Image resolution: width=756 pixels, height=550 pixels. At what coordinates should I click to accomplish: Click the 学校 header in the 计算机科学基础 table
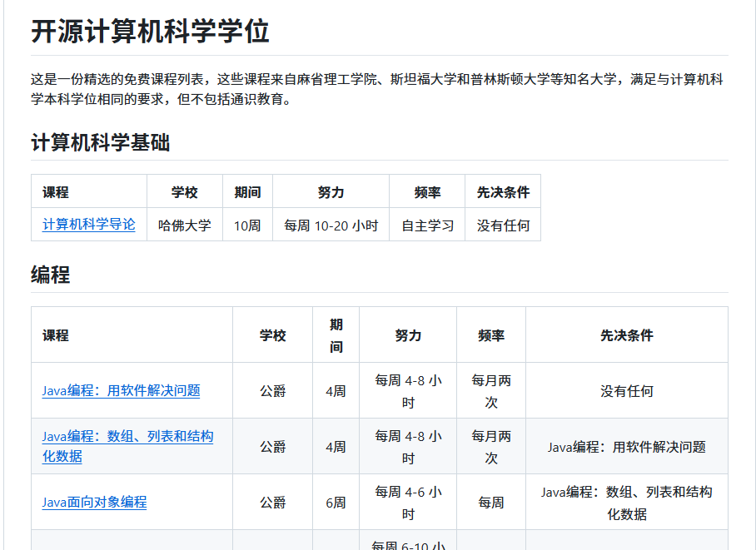[x=185, y=192]
